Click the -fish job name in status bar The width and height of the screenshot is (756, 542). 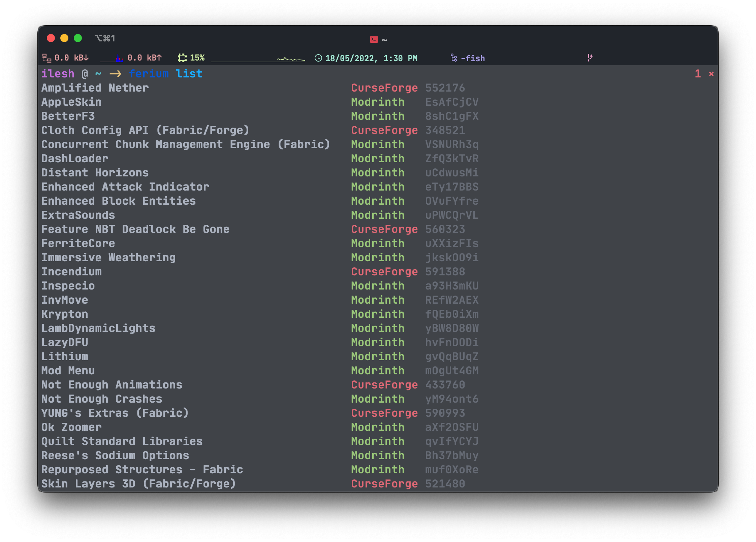[473, 58]
